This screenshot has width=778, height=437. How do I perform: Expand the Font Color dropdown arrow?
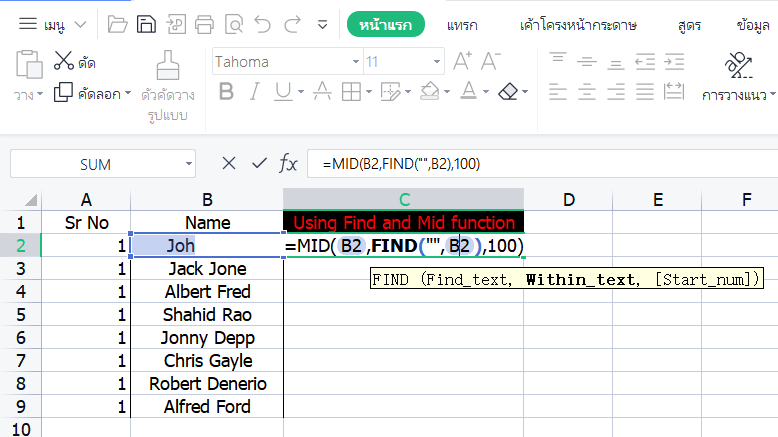tap(486, 92)
